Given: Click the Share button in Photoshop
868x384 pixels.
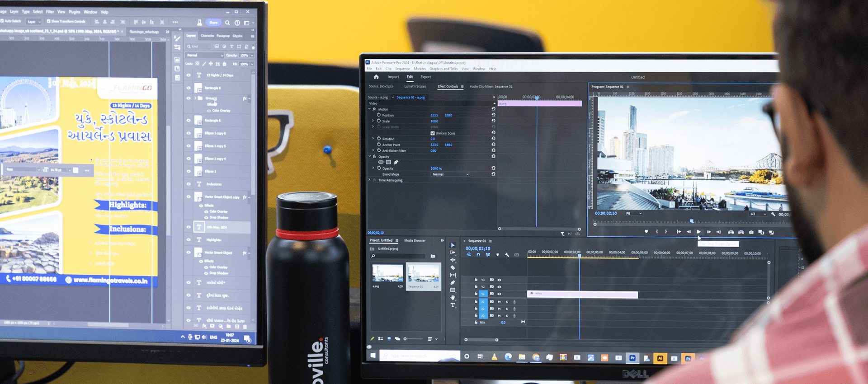Looking at the screenshot, I should (213, 22).
